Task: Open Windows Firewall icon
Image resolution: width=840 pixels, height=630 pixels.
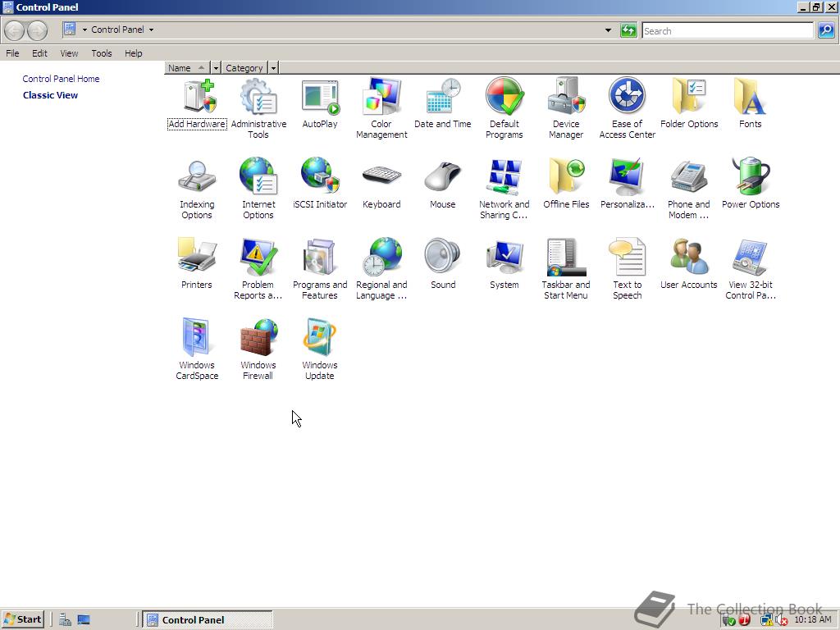Action: tap(258, 349)
